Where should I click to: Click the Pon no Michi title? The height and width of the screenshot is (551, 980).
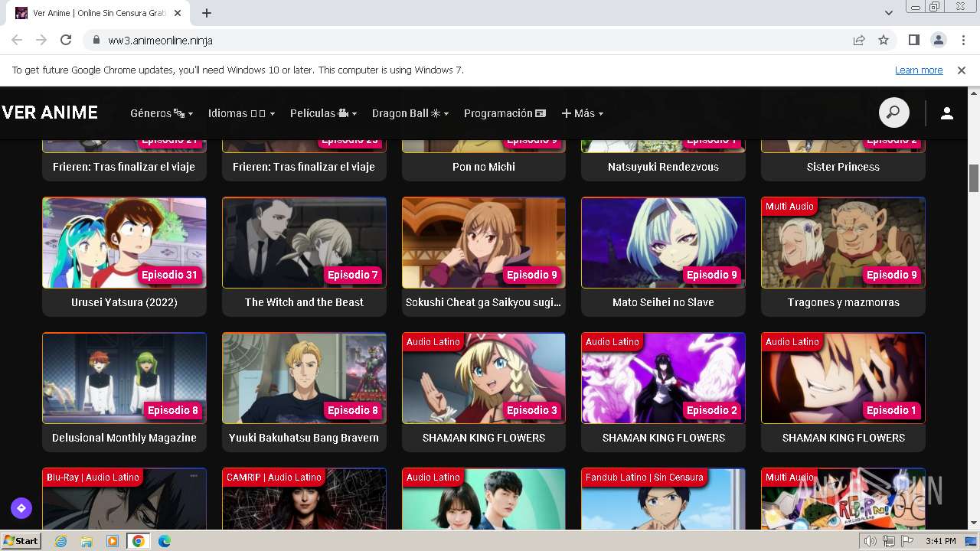coord(484,167)
